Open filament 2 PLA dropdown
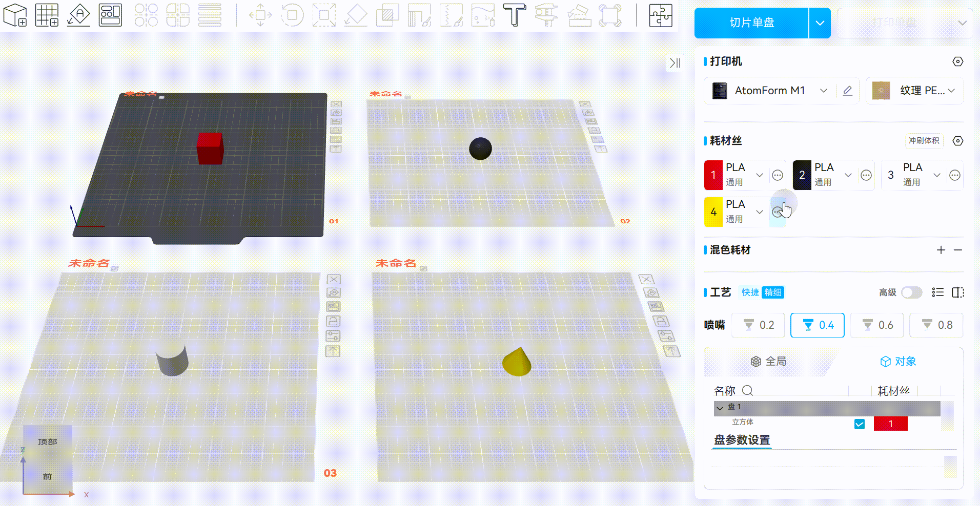 point(848,175)
